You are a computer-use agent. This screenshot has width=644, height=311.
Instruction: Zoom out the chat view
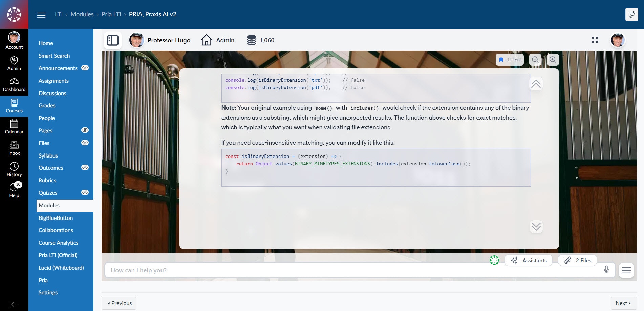(x=535, y=60)
